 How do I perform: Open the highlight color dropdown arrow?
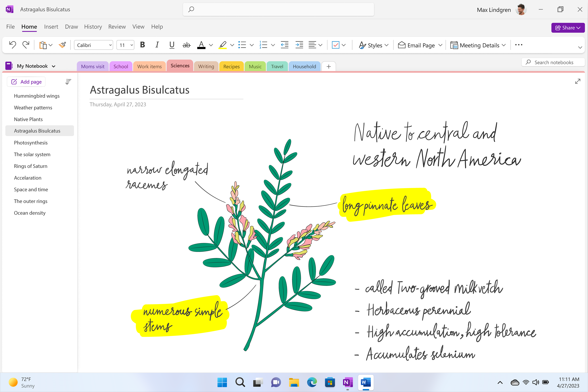[x=232, y=45]
